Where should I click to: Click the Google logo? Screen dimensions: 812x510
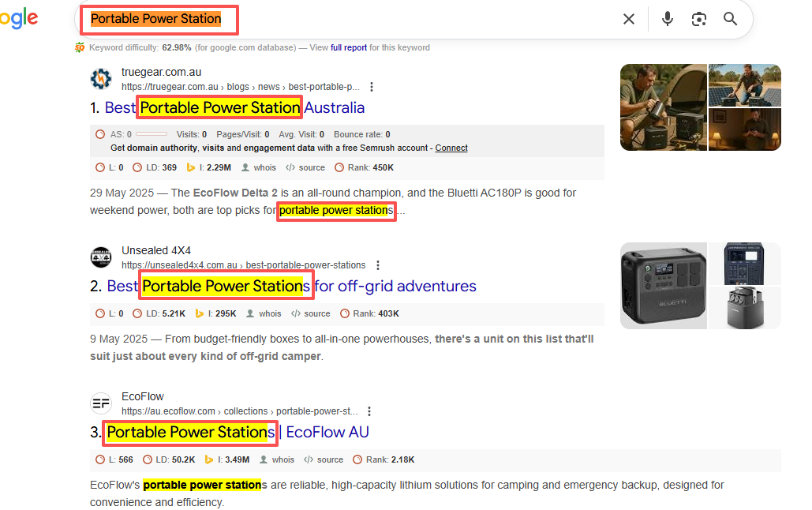click(x=19, y=17)
